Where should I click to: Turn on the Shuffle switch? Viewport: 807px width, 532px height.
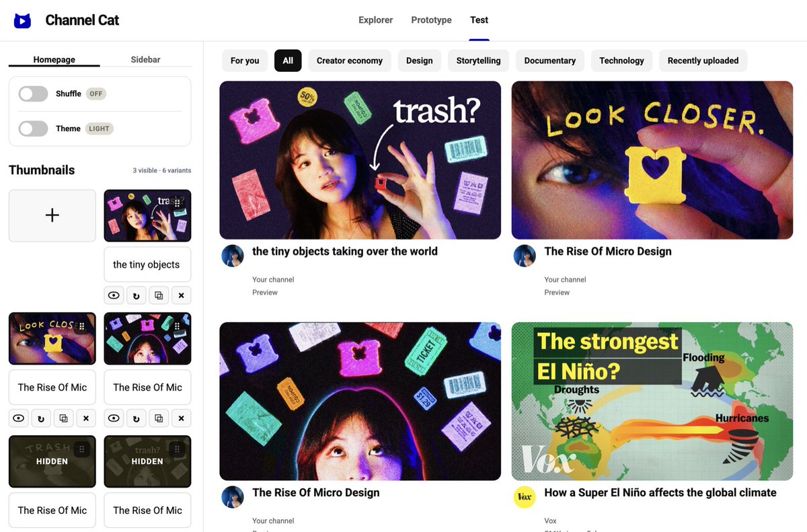[x=33, y=93]
